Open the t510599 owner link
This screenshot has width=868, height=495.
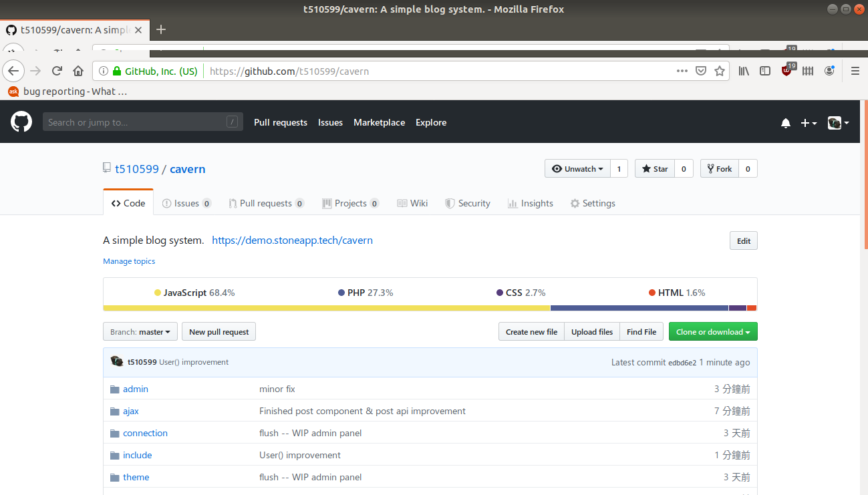137,169
